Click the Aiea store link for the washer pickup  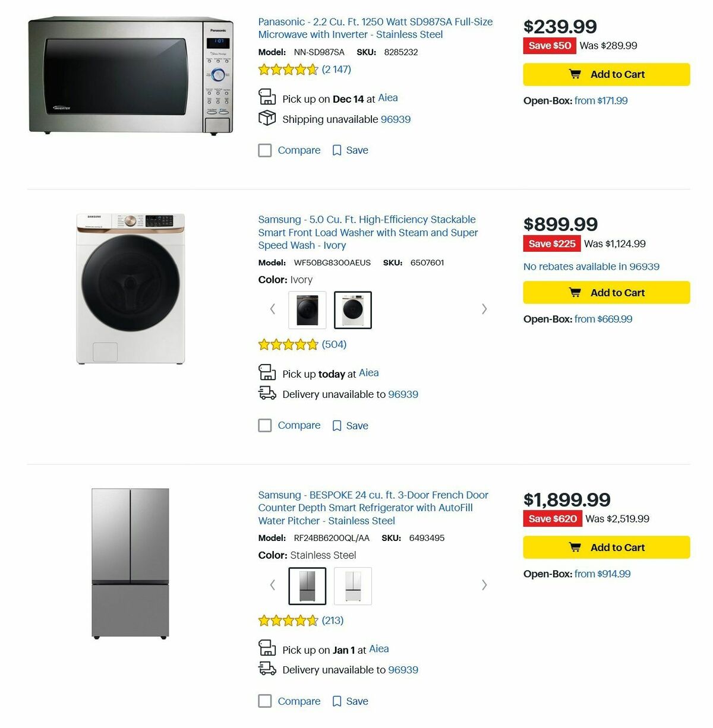pos(368,373)
